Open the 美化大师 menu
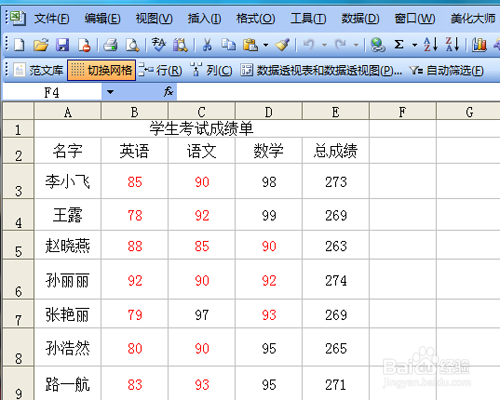Viewport: 500px width, 400px height. pyautogui.click(x=473, y=18)
